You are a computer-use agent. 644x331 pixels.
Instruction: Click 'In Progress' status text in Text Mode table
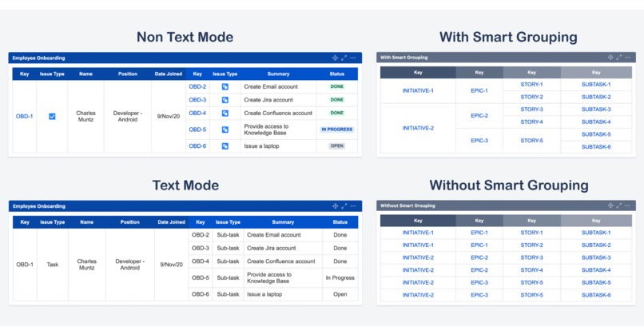click(340, 278)
